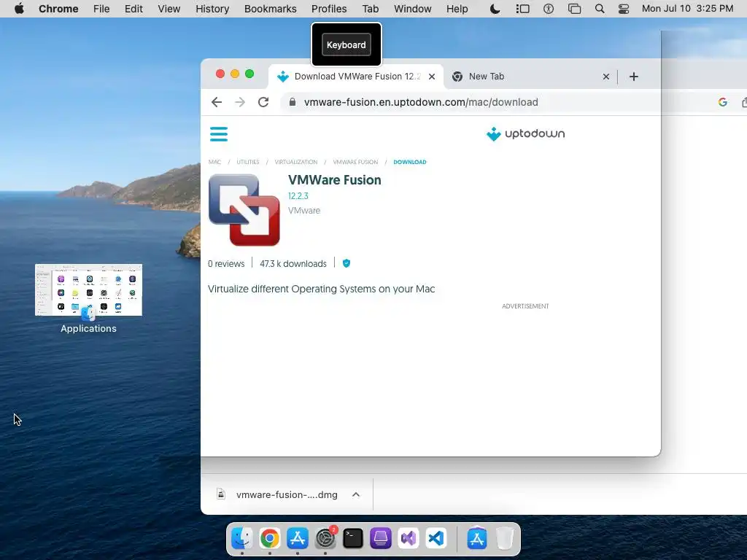The height and width of the screenshot is (560, 747).
Task: Open System Preferences from the Dock
Action: 325,539
